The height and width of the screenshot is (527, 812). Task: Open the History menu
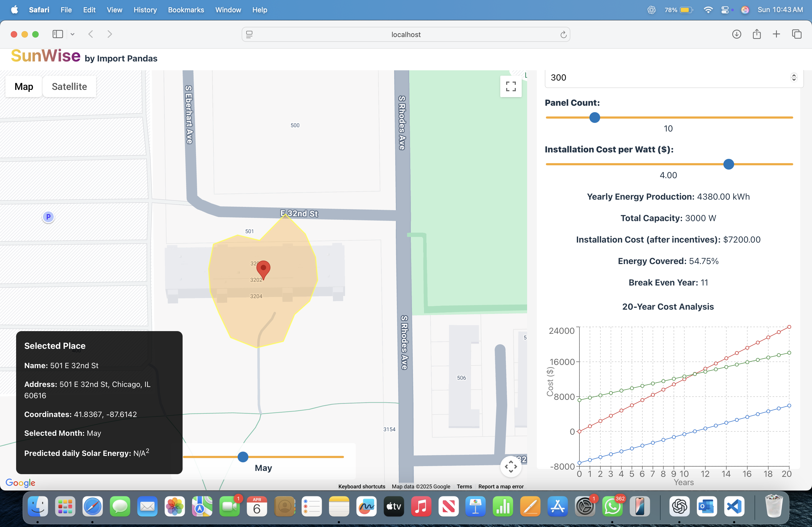coord(145,10)
